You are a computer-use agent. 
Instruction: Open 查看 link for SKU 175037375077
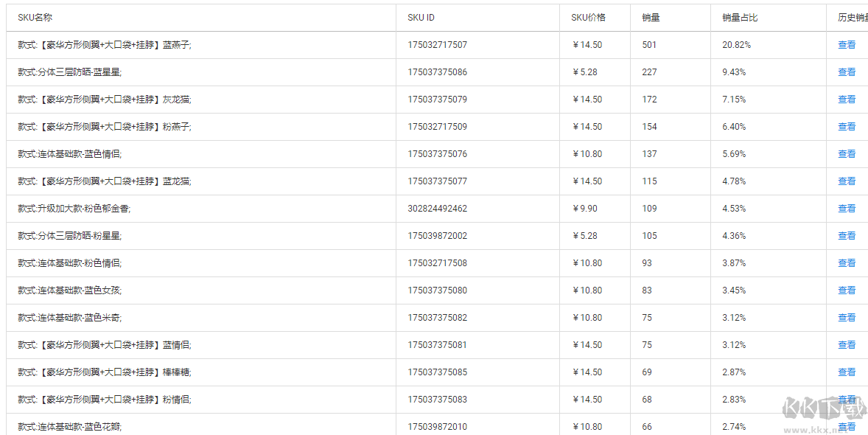(847, 181)
